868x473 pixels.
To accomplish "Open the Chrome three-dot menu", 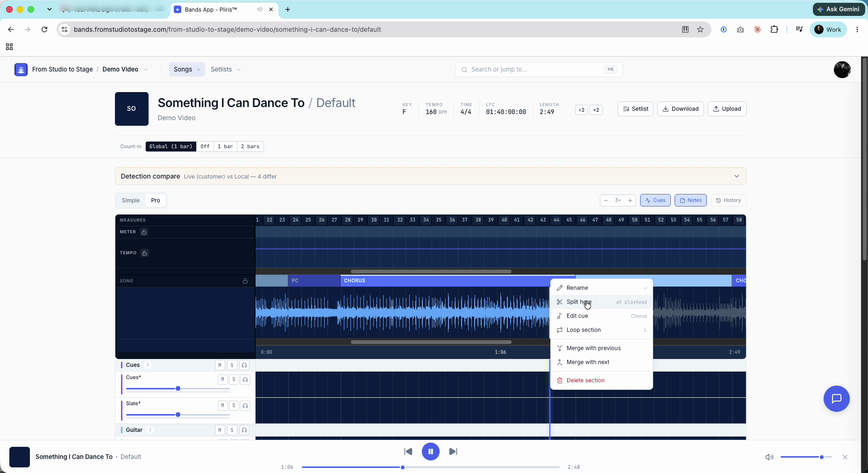I will click(857, 29).
